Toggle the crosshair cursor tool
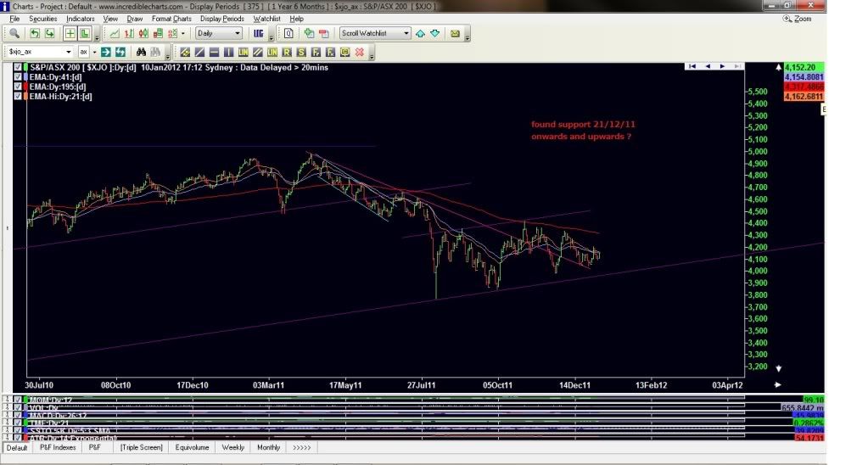The width and height of the screenshot is (868, 465). (x=70, y=33)
